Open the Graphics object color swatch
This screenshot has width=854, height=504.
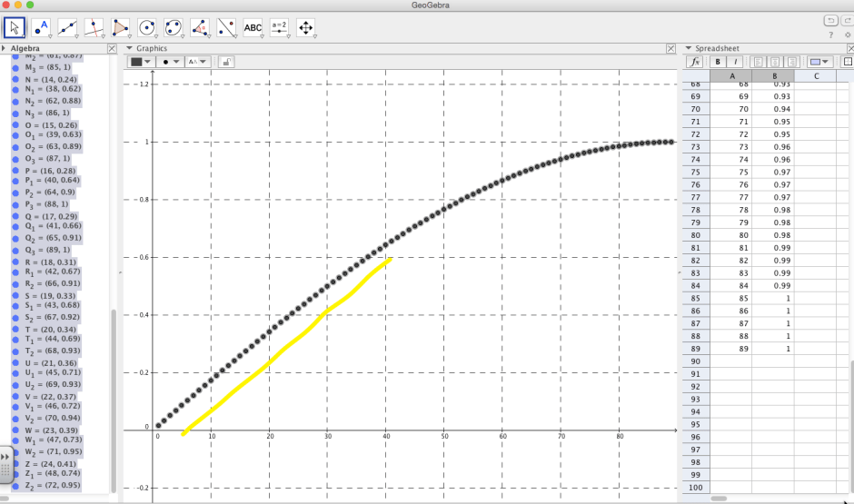(140, 62)
